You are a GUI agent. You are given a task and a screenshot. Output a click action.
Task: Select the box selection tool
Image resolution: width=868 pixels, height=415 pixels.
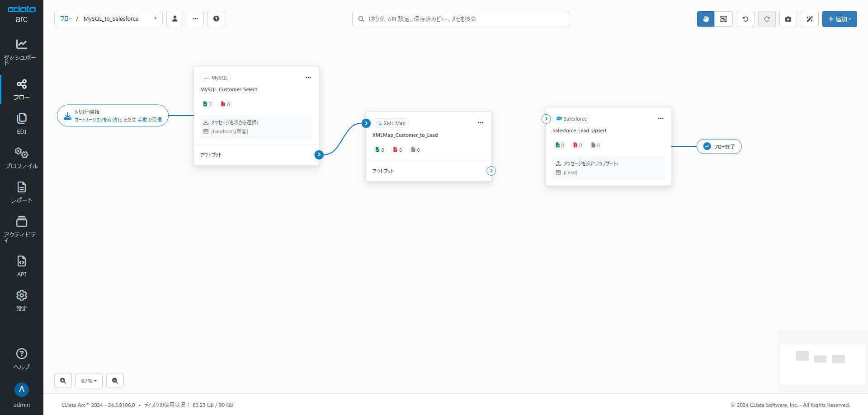[723, 19]
